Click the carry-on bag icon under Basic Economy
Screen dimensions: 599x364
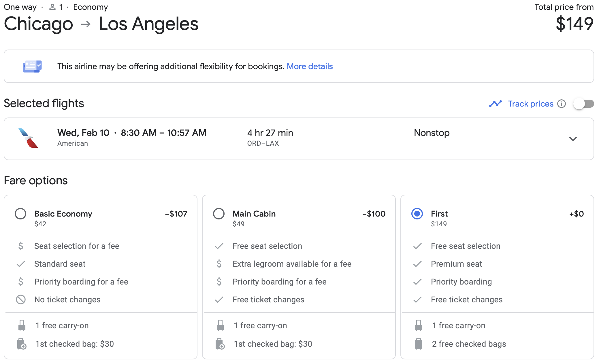tap(21, 325)
